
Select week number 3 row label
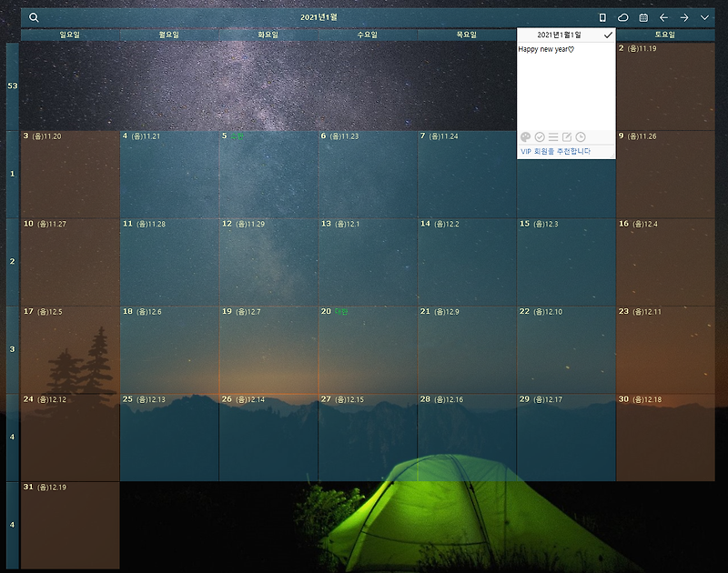pyautogui.click(x=13, y=349)
